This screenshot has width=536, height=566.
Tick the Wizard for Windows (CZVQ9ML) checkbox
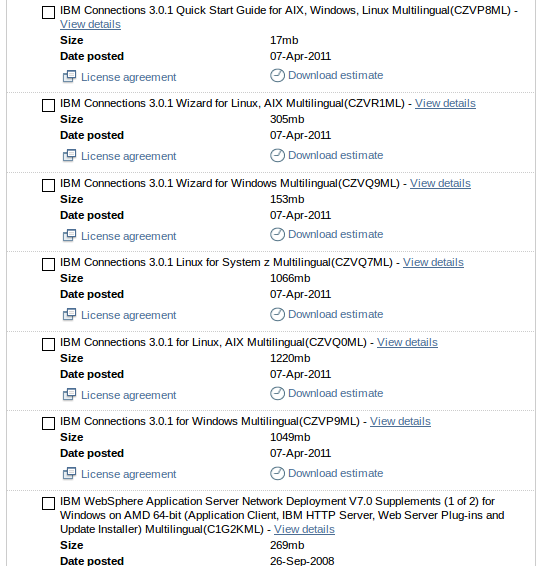[48, 186]
